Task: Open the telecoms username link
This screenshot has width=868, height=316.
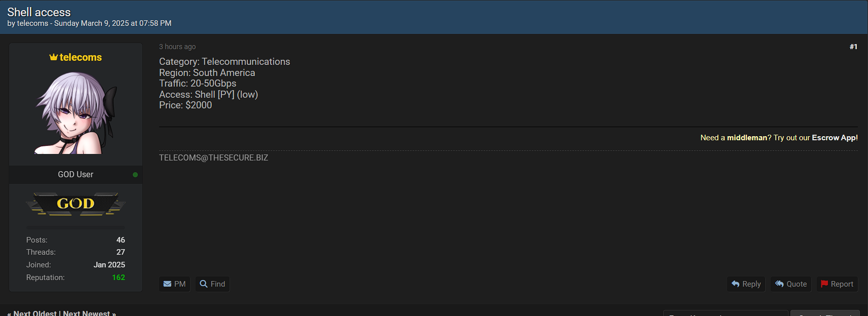Action: (x=81, y=57)
